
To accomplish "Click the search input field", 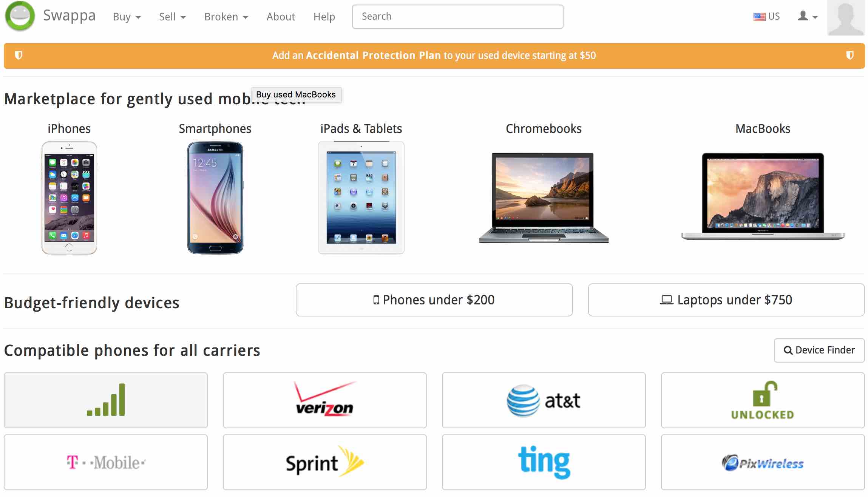I will click(x=458, y=16).
